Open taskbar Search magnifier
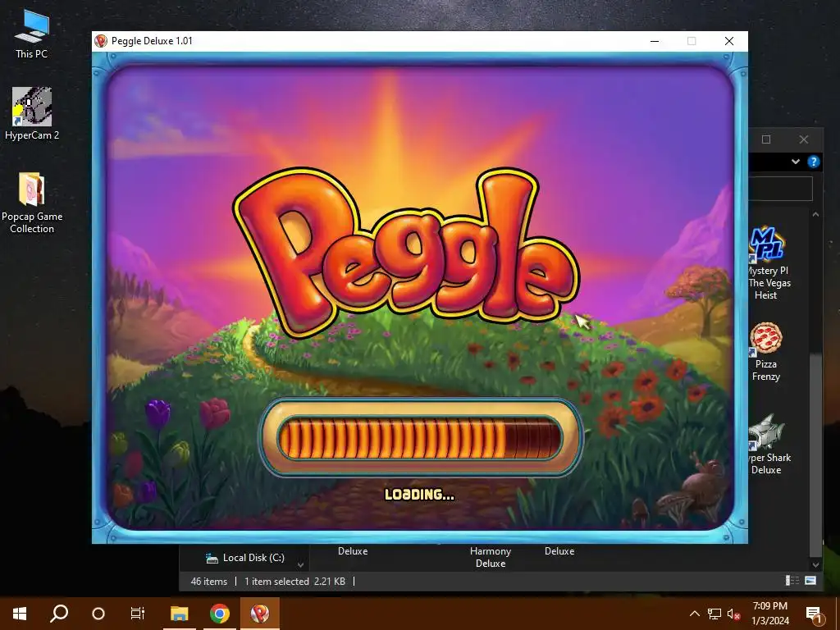The image size is (840, 630). coord(59,614)
